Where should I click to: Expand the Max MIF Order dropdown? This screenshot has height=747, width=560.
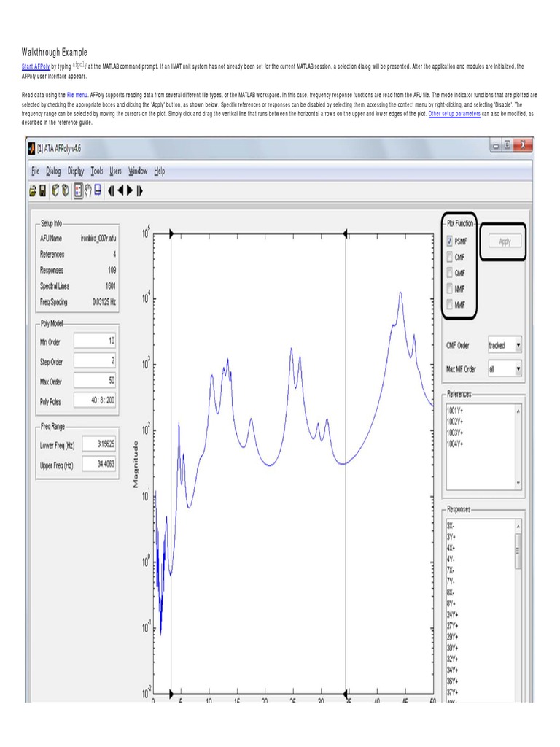coord(517,369)
